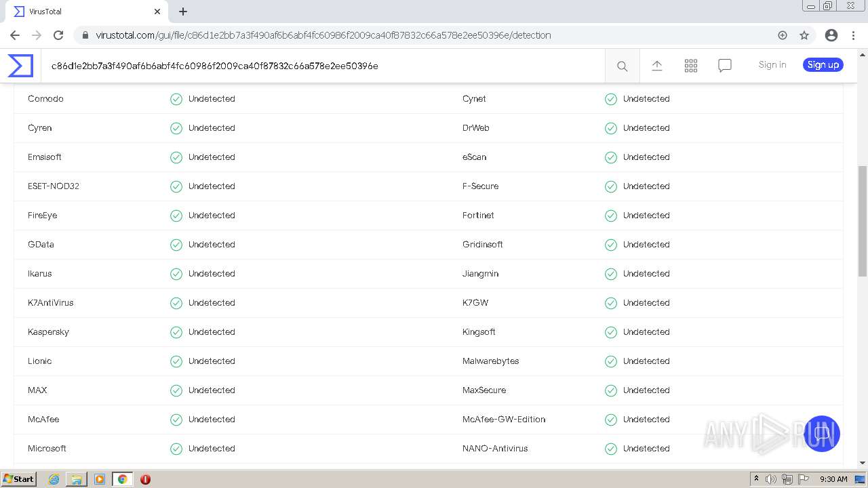Click the volume speaker tray icon
The image size is (868, 488).
coord(771,479)
